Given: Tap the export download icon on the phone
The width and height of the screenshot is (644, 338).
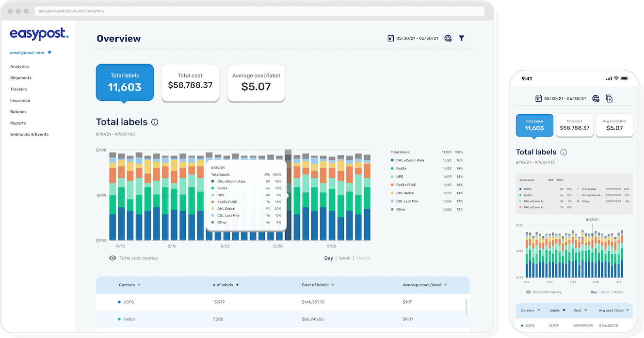Looking at the screenshot, I should tap(610, 98).
